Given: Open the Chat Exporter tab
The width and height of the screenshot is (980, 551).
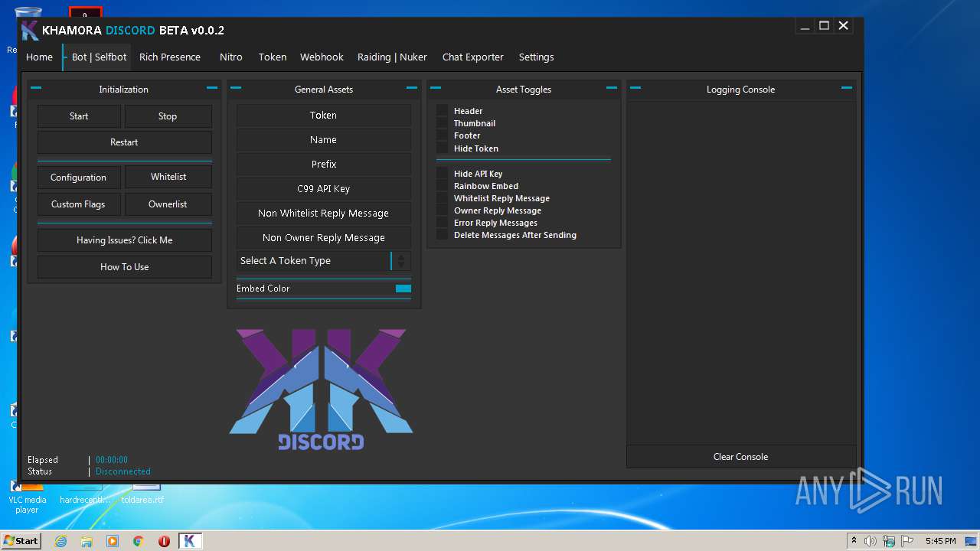Looking at the screenshot, I should pyautogui.click(x=473, y=57).
